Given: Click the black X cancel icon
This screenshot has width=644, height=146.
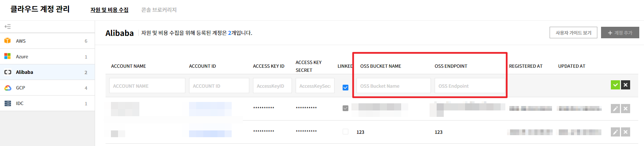Looking at the screenshot, I should tap(625, 85).
